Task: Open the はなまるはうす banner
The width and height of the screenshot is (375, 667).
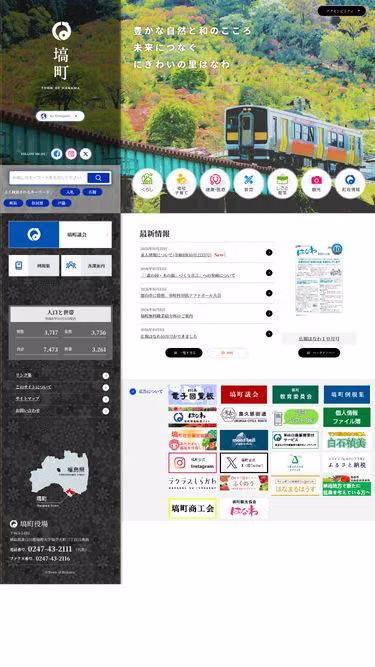Action: tap(295, 485)
